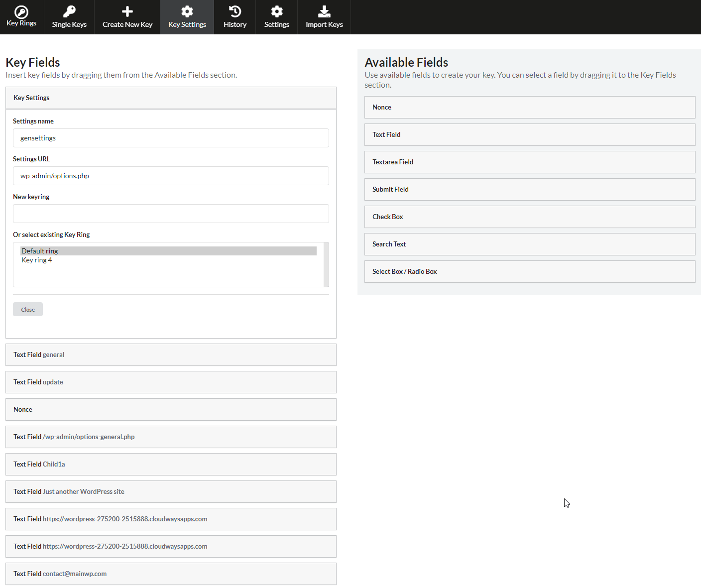This screenshot has height=588, width=701.
Task: Select Nonce in Available Fields
Action: 530,107
